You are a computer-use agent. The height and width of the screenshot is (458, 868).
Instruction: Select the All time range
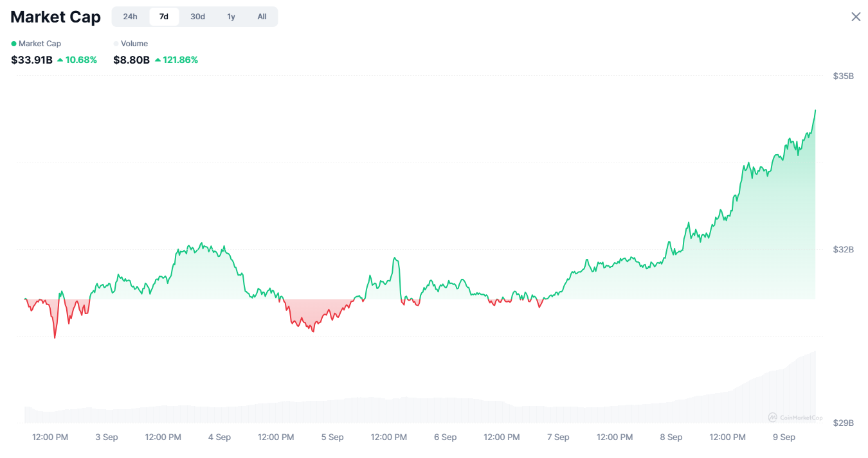coord(262,17)
